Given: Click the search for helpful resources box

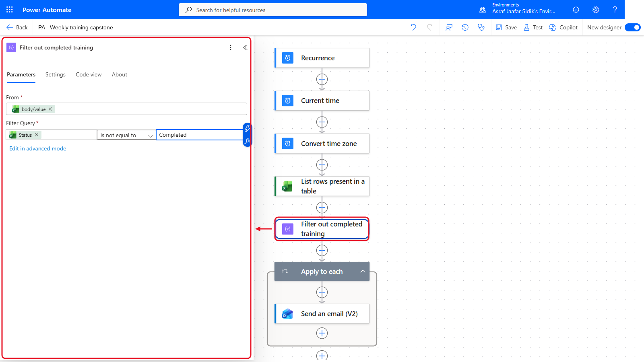Looking at the screenshot, I should pos(273,10).
